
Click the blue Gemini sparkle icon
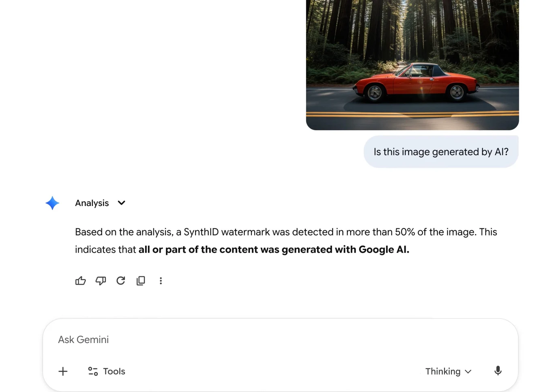(x=52, y=203)
